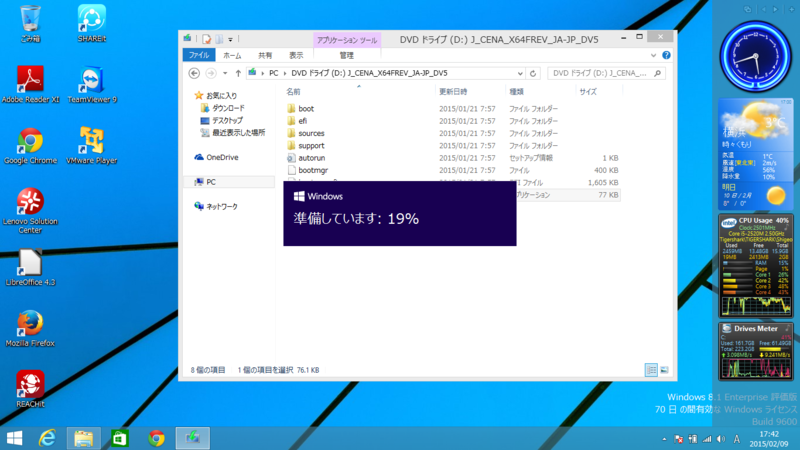Image resolution: width=800 pixels, height=450 pixels.
Task: Click the weather gadget
Action: point(756,154)
